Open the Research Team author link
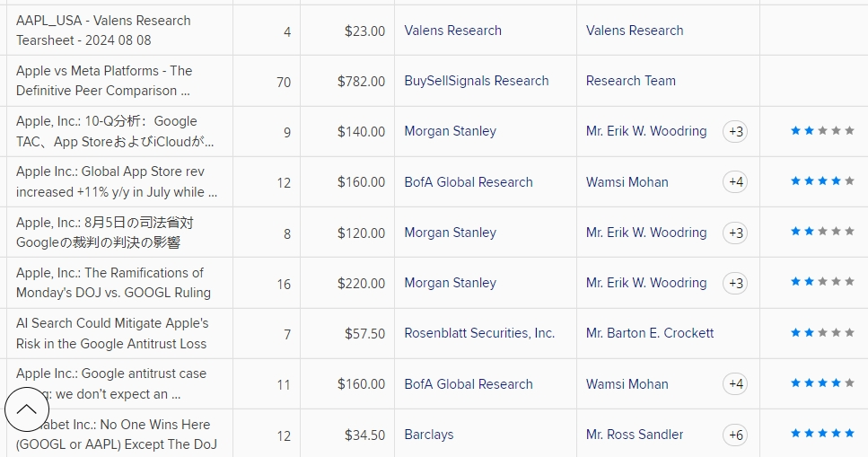 pyautogui.click(x=630, y=81)
